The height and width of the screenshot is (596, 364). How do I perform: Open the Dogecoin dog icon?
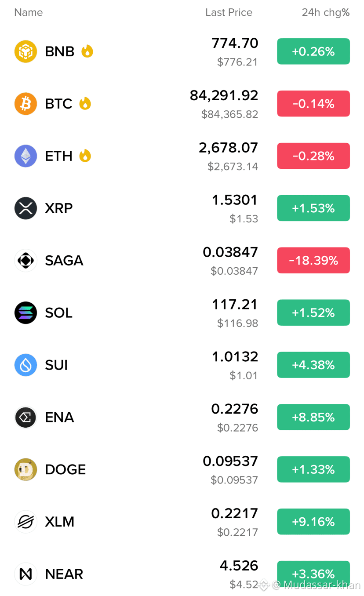[25, 469]
